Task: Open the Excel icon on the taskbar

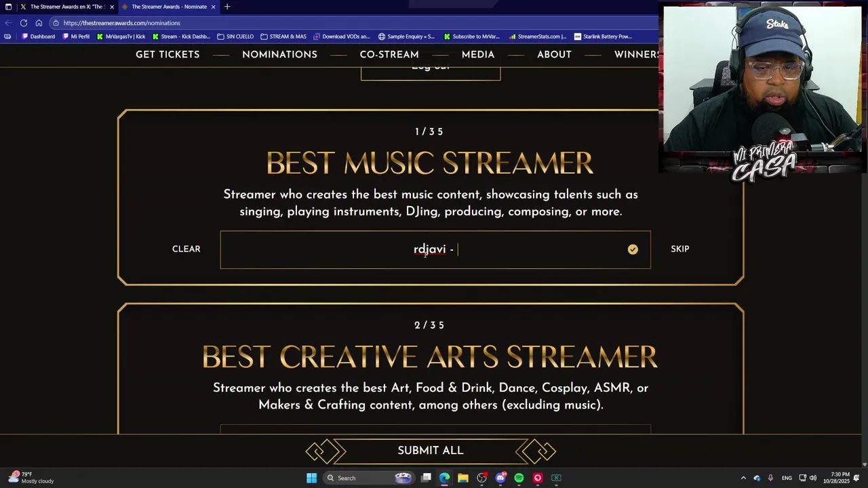Action: (x=556, y=478)
